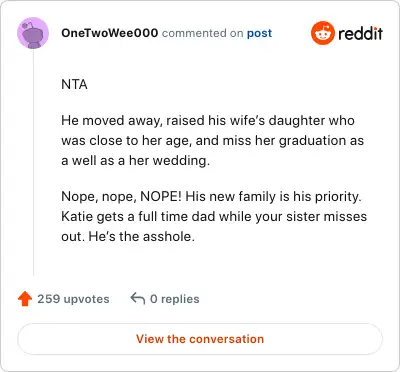The height and width of the screenshot is (372, 400).
Task: Click the words 'His new family is his priority'
Action: click(x=272, y=197)
